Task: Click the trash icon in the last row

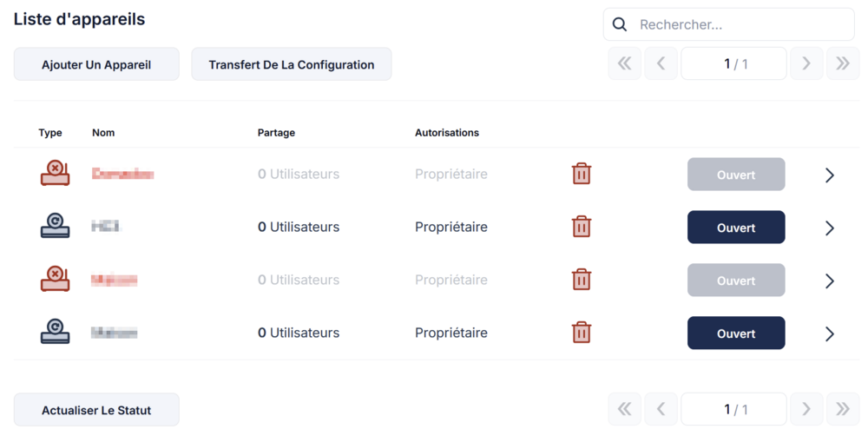Action: 582,333
